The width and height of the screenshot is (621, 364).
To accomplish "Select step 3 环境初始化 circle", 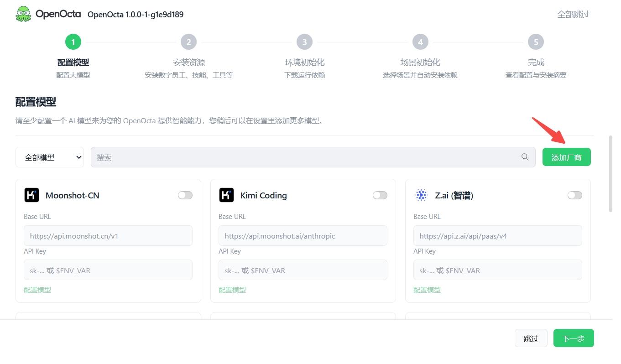I will click(x=304, y=42).
